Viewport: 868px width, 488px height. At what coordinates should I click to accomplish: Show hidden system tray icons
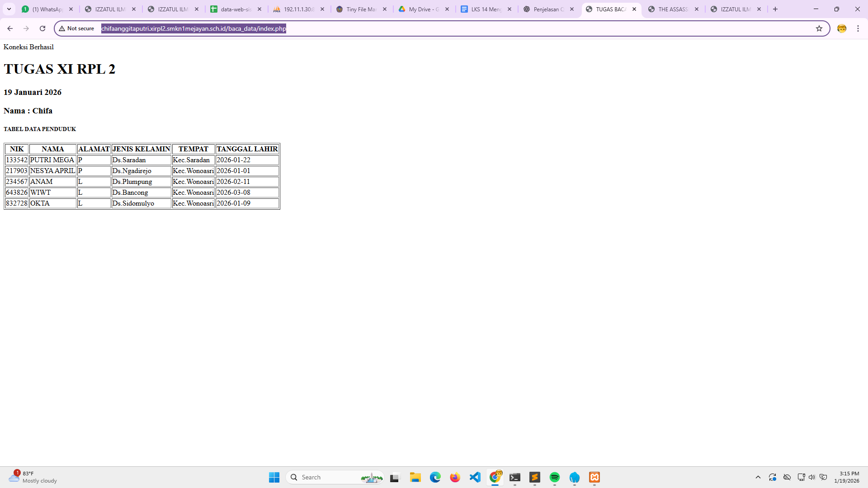pos(758,477)
